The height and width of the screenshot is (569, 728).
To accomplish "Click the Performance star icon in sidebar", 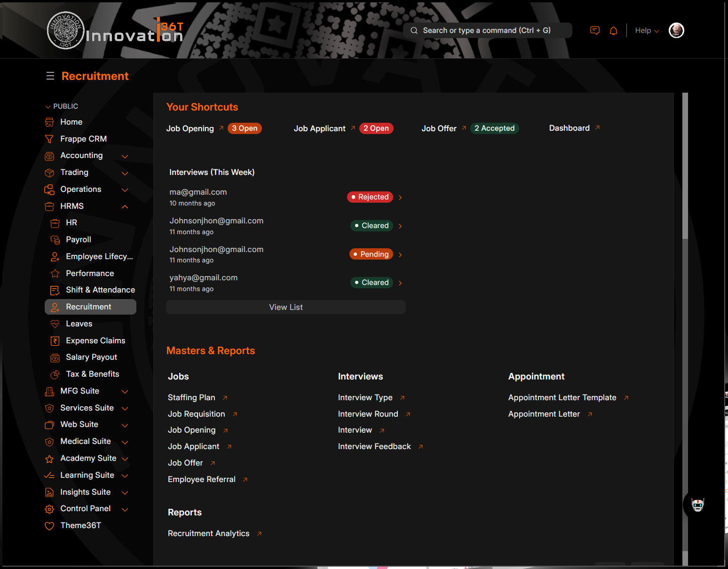I will coord(55,274).
